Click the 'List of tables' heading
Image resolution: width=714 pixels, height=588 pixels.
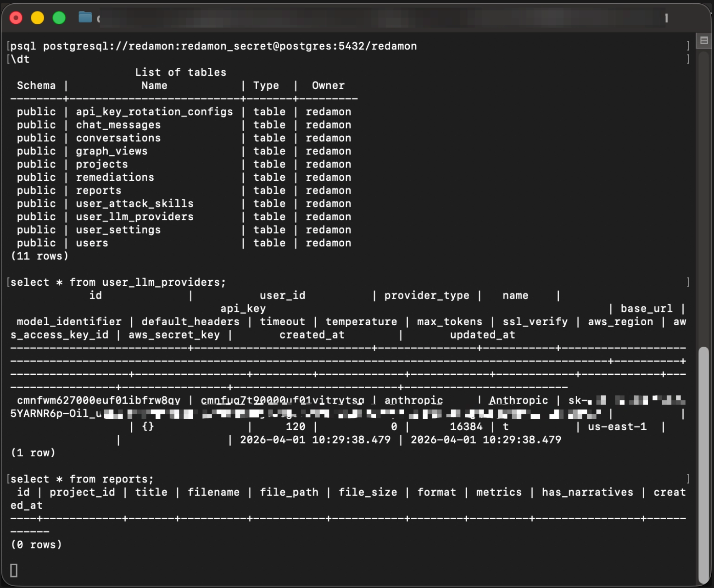coord(181,72)
